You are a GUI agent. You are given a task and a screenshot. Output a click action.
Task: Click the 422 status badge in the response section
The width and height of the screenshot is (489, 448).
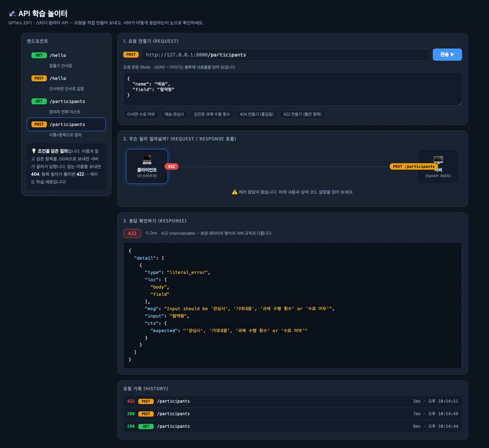(x=132, y=233)
